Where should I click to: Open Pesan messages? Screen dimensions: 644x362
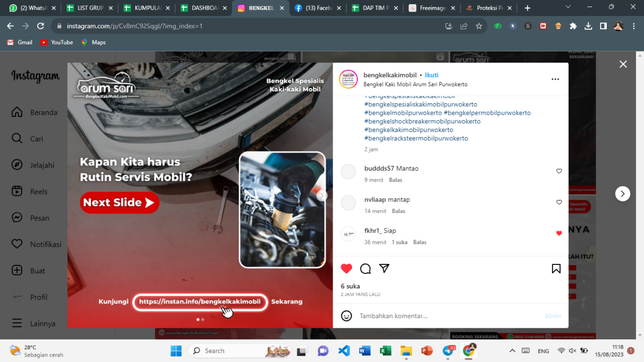(30, 218)
